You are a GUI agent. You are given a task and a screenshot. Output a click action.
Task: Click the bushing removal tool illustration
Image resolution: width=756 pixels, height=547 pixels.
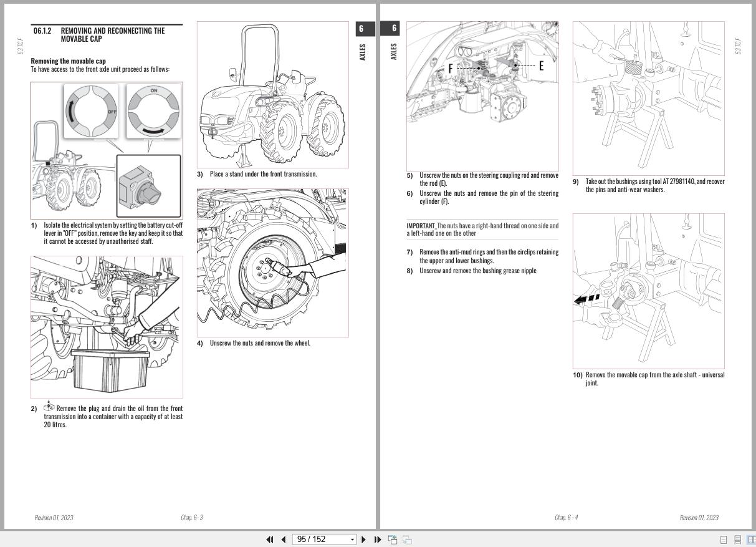coord(649,99)
